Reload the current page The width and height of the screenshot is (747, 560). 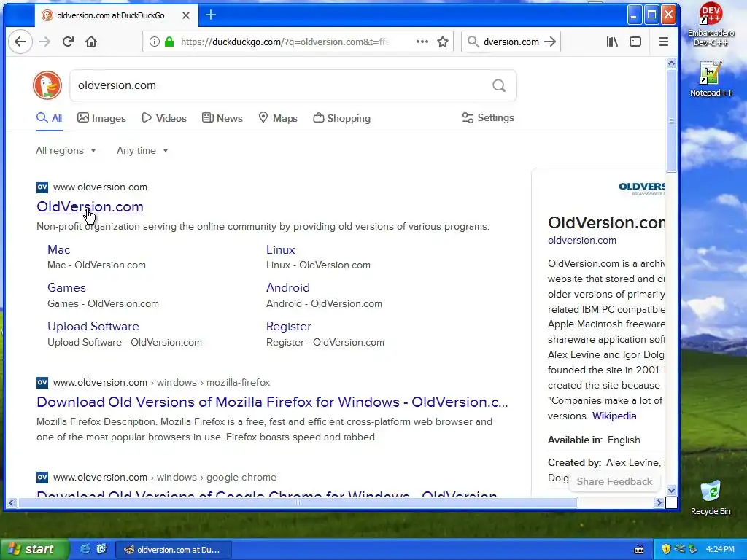68,42
